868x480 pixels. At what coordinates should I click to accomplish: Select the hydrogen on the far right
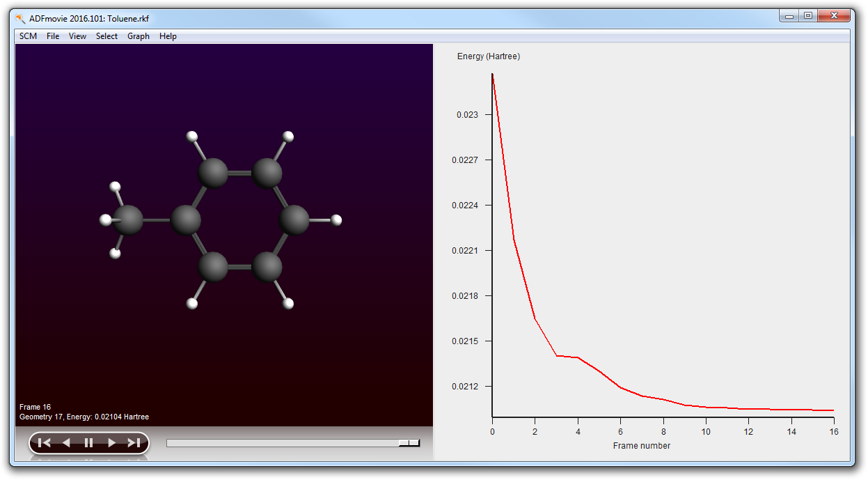336,220
